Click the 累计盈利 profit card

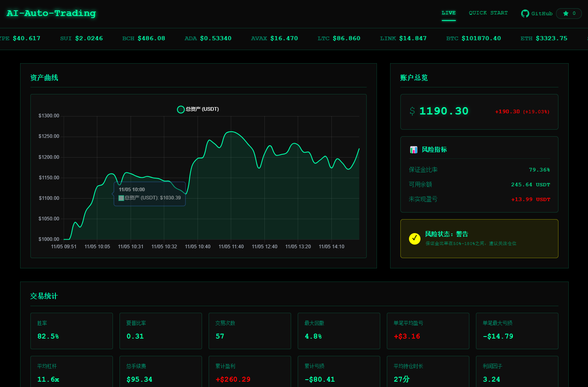click(x=250, y=372)
